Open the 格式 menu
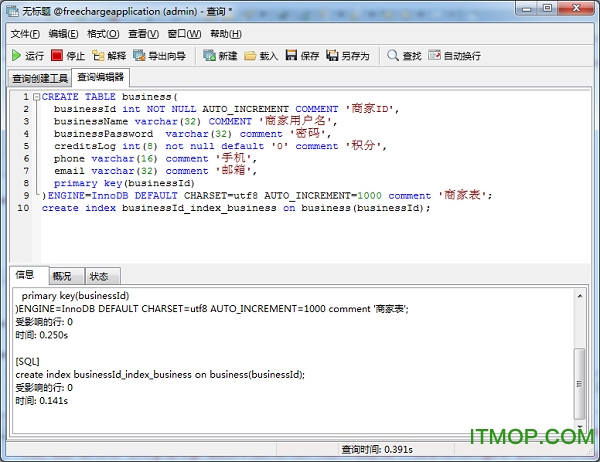The width and height of the screenshot is (600, 462). 102,34
